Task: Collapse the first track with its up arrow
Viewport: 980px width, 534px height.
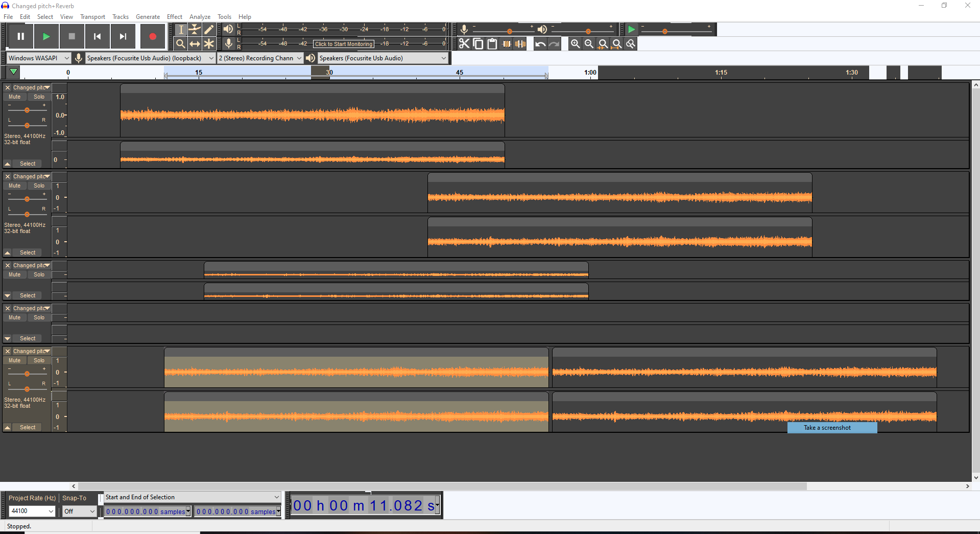Action: click(x=7, y=163)
